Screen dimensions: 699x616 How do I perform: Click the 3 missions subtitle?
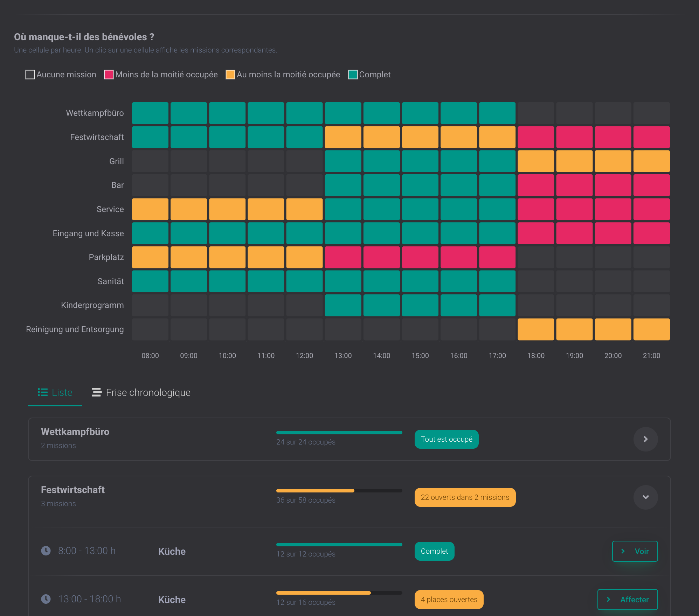coord(58,504)
